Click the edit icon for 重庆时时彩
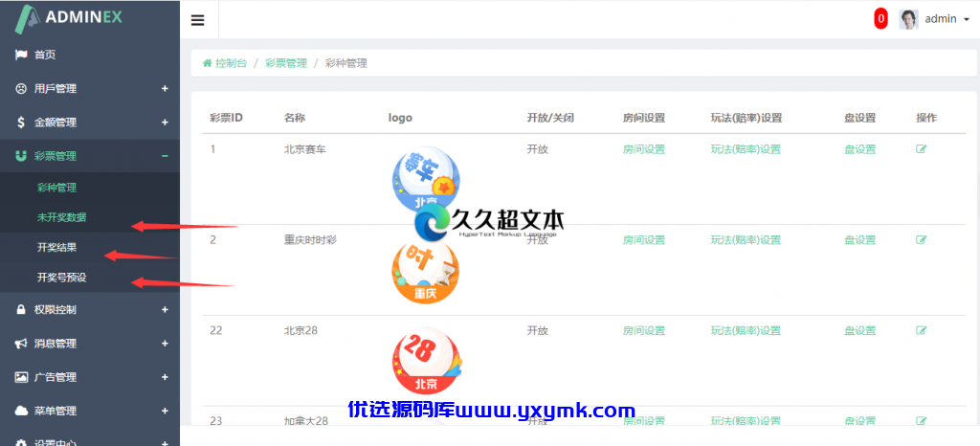The image size is (980, 446). click(x=921, y=240)
